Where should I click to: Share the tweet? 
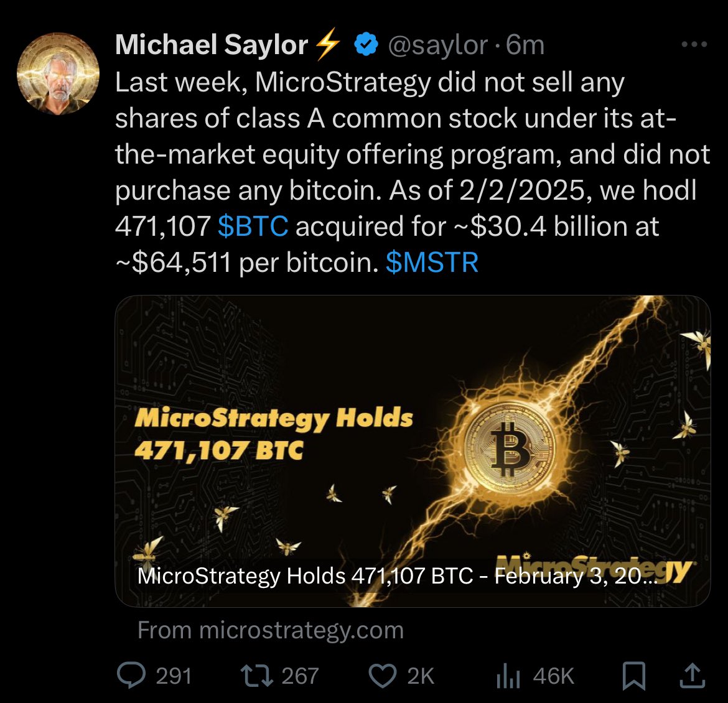pos(693,675)
